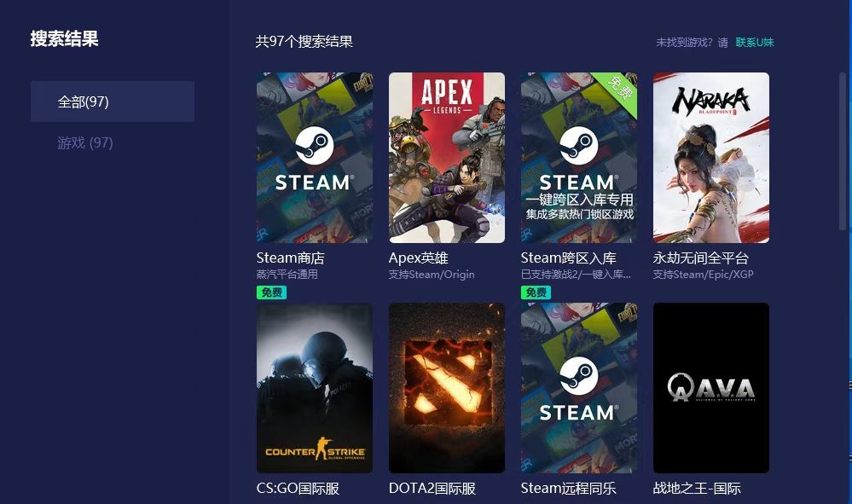
Task: Open the CS:GO国际服 game card
Action: click(x=314, y=387)
